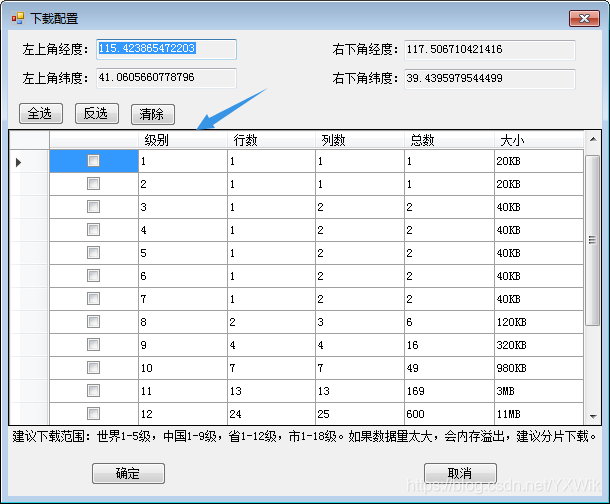Click the 大小 column header
Screen dimensions: 610x504
coord(539,140)
